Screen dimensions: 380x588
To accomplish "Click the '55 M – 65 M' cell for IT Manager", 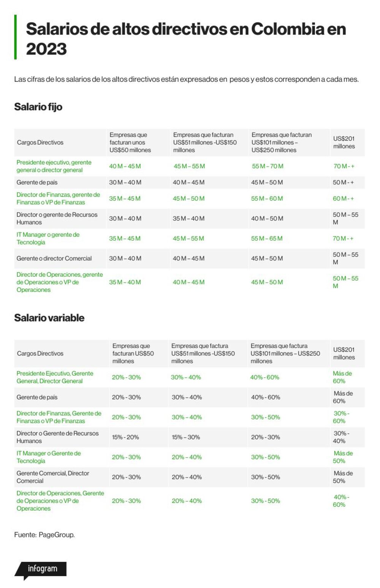I will (267, 238).
